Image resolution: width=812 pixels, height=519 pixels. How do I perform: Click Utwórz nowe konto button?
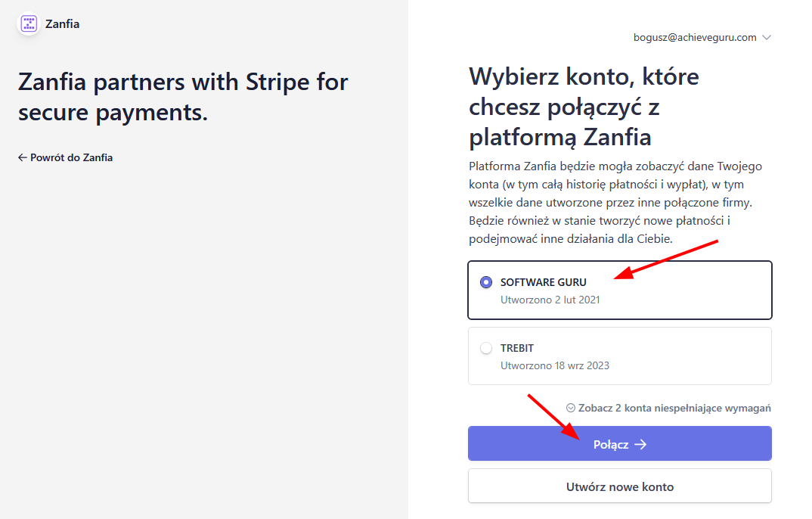[619, 486]
